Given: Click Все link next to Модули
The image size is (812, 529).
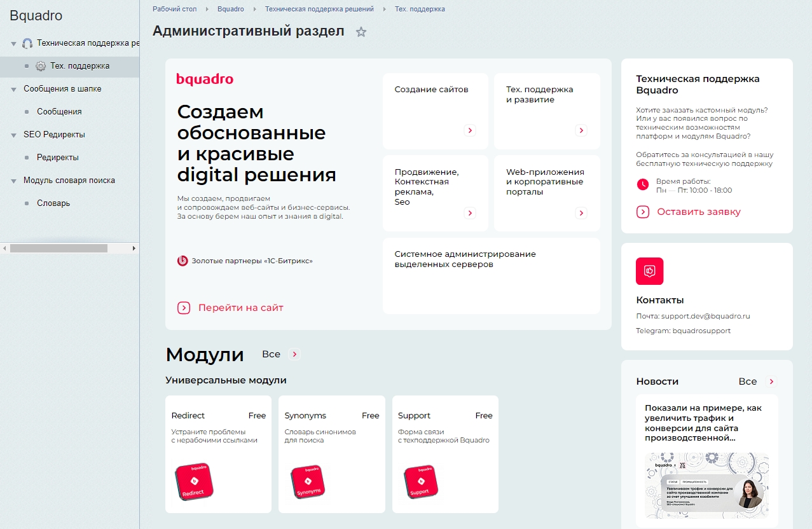Looking at the screenshot, I should [x=271, y=354].
